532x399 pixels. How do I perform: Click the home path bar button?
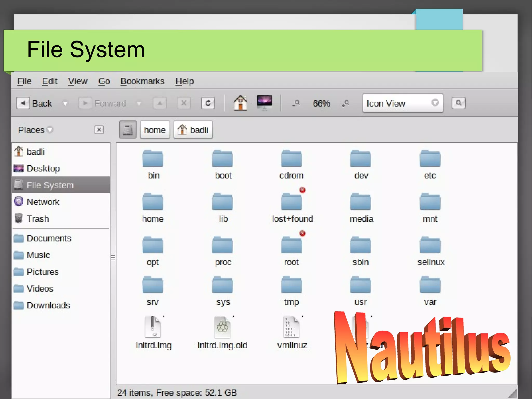point(155,130)
